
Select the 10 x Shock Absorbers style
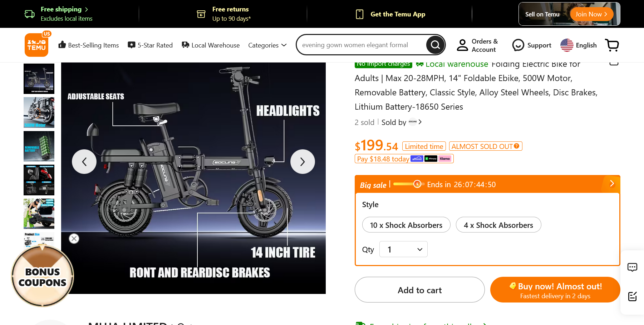[406, 225]
